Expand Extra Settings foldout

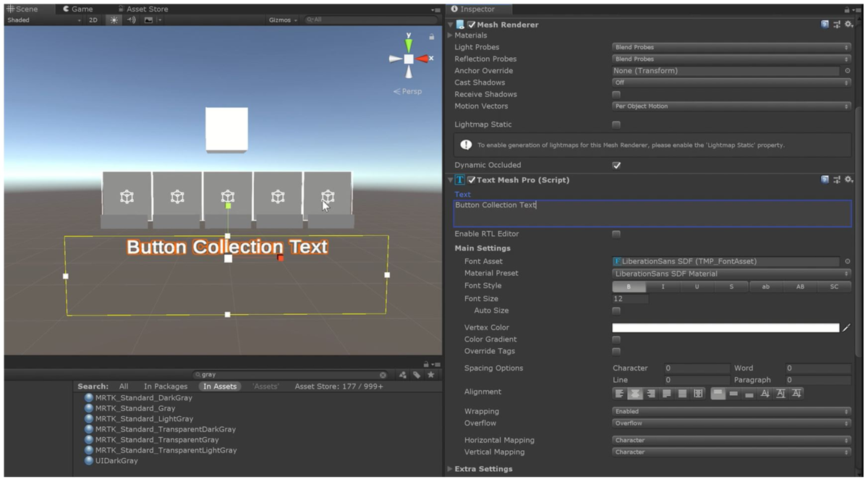click(450, 469)
